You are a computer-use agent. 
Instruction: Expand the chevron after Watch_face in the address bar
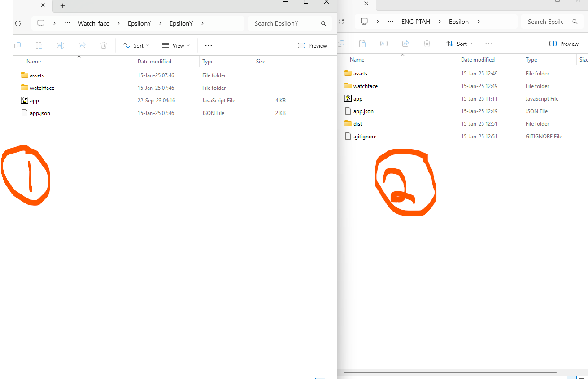click(x=119, y=23)
